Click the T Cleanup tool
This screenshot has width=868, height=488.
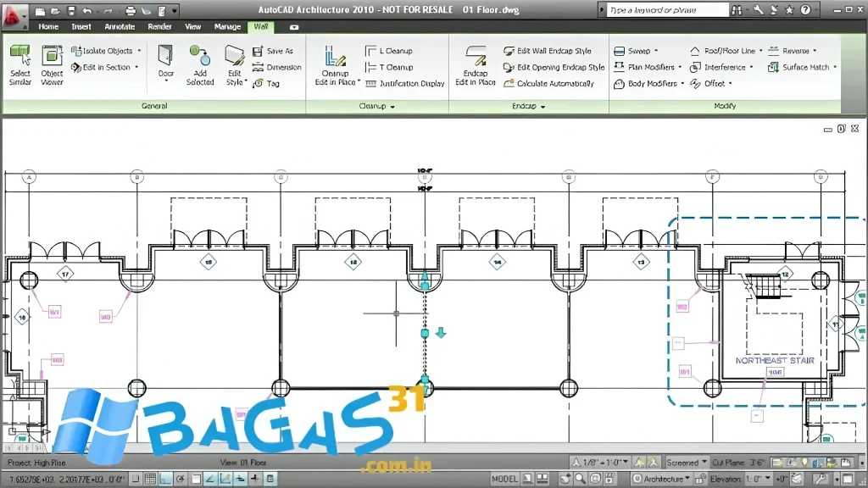point(389,68)
